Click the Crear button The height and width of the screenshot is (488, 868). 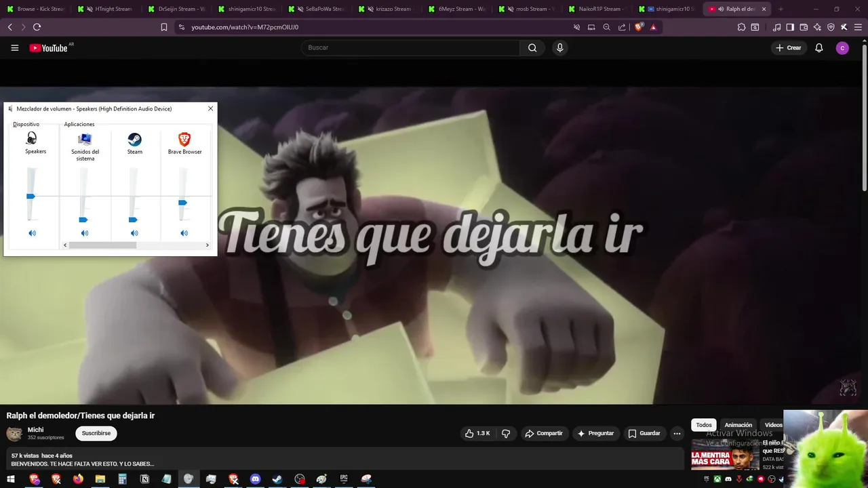(789, 47)
